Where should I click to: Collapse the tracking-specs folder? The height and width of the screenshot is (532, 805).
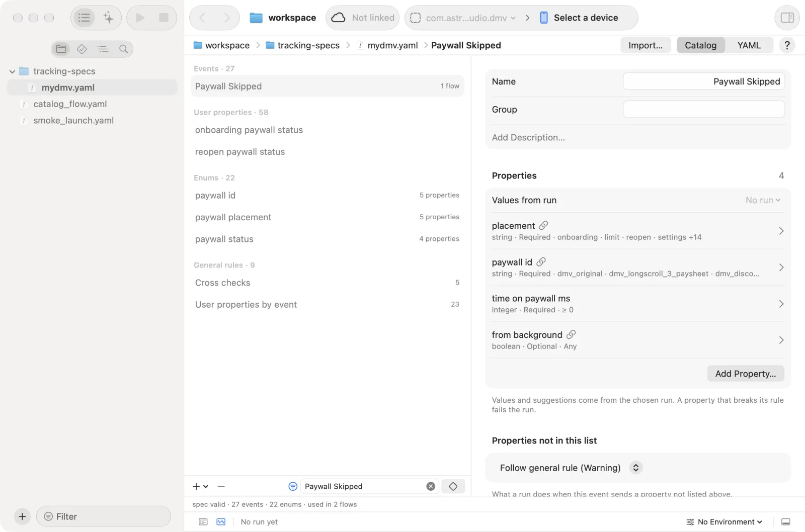pyautogui.click(x=12, y=71)
